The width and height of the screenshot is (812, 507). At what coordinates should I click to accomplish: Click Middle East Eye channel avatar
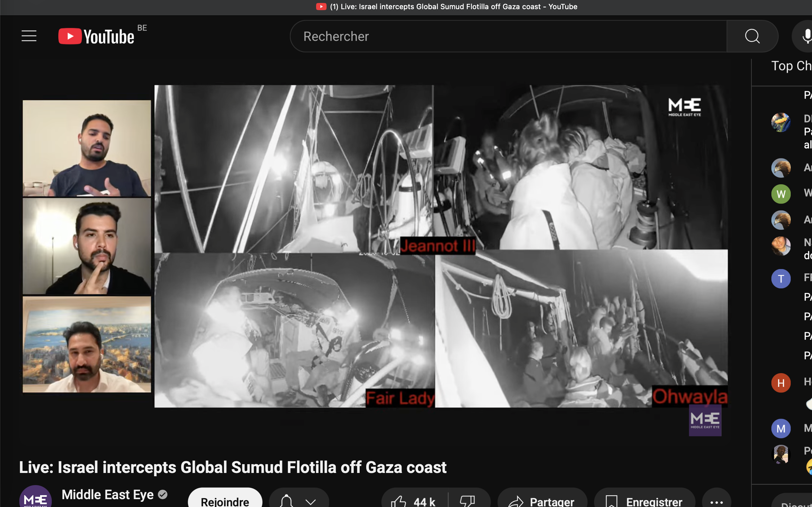tap(35, 498)
